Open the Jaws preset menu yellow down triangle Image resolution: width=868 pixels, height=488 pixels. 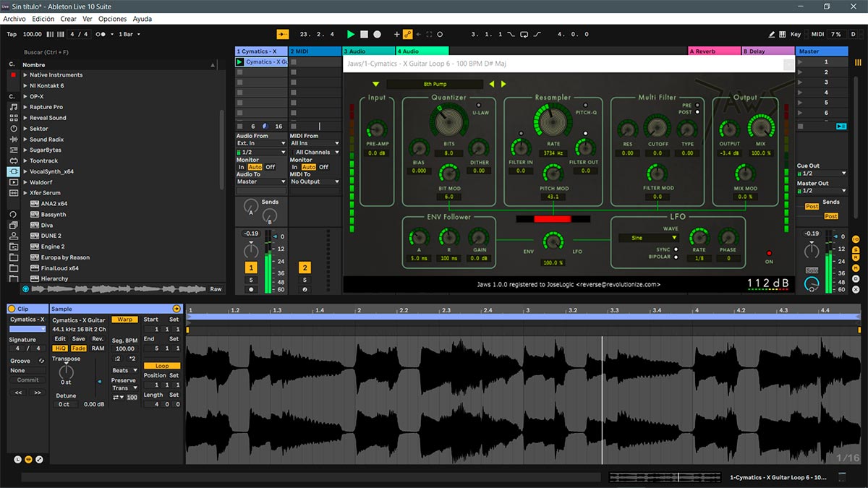(375, 84)
